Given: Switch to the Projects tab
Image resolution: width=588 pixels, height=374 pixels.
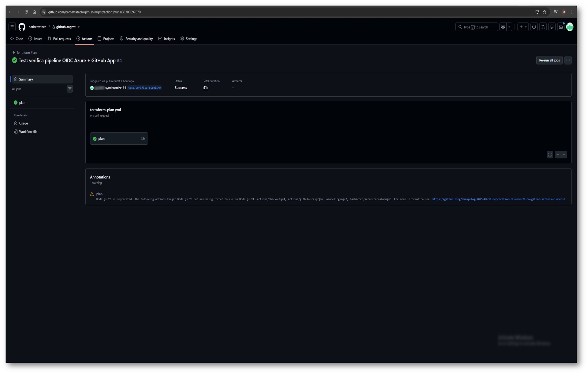Looking at the screenshot, I should (106, 39).
